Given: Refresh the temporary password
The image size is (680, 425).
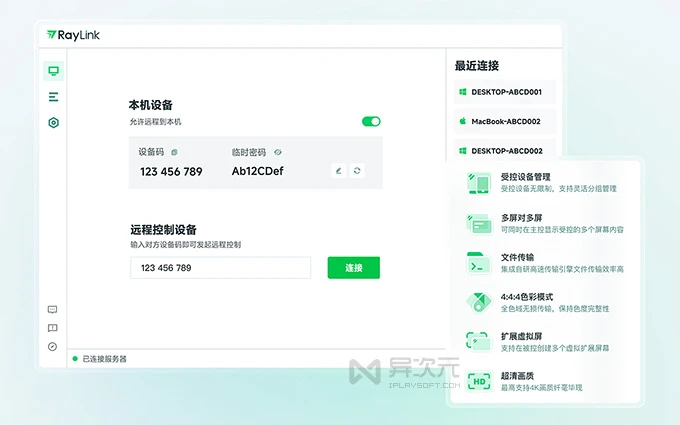Looking at the screenshot, I should click(x=357, y=170).
